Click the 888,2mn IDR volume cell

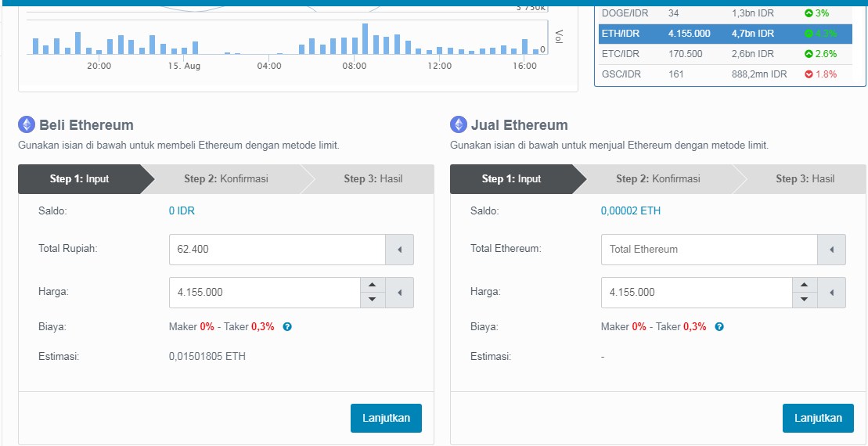[x=759, y=74]
